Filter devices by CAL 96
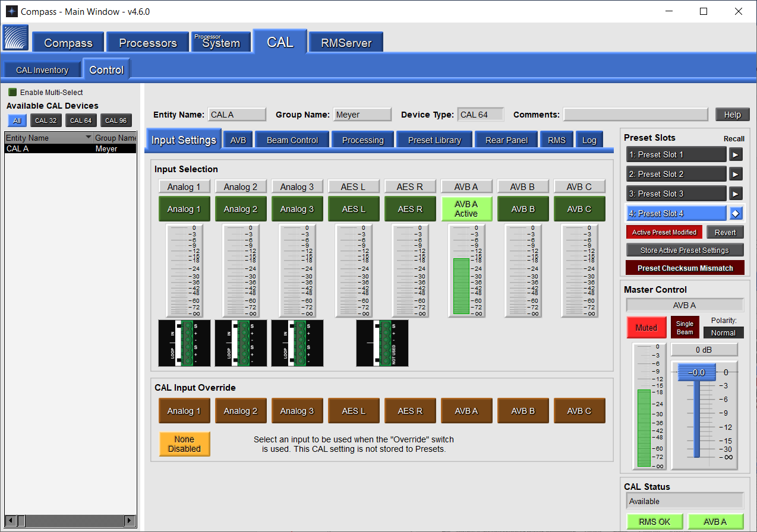This screenshot has height=532, width=757. (116, 121)
